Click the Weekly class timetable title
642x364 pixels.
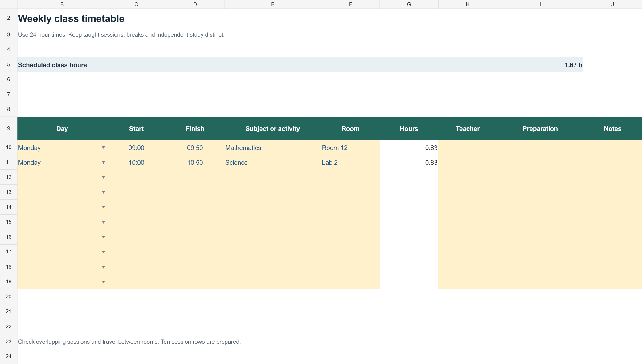(71, 18)
